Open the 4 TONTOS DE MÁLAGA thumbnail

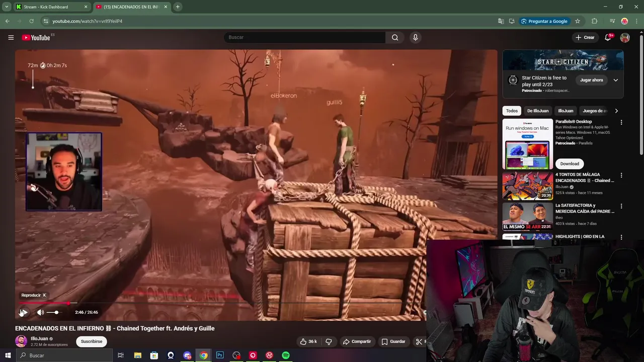click(528, 186)
